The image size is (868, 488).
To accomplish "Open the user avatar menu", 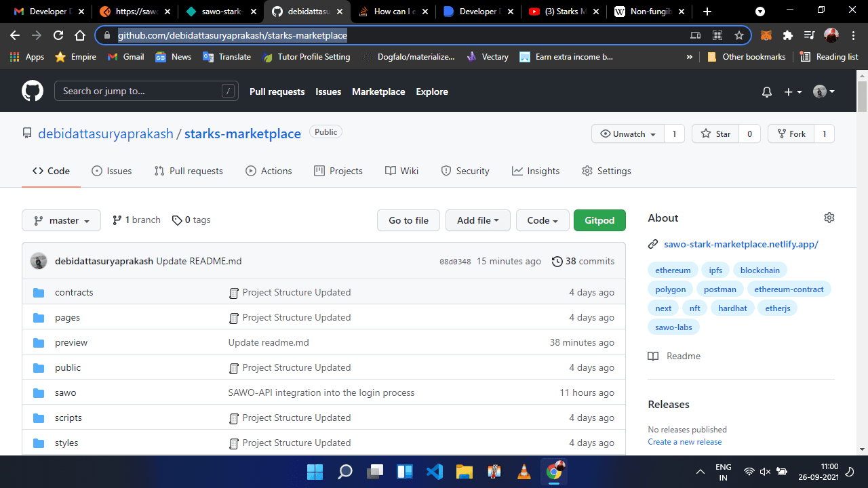I will pos(824,91).
